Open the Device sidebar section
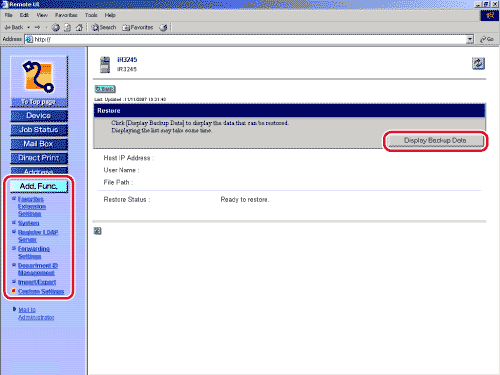Viewport: 500px width, 375px height. 39,116
